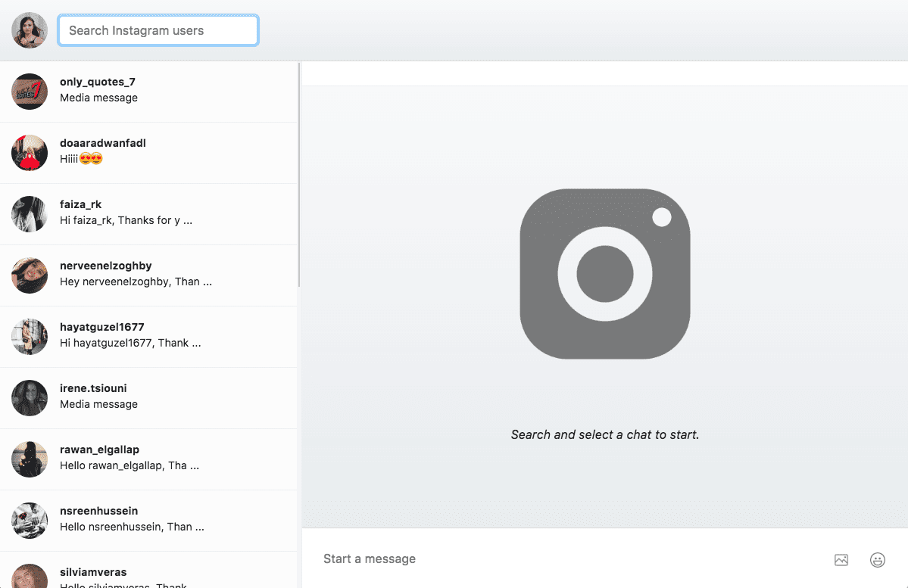Click 'Hi hayatguzel1677, Thank ...' preview

point(130,344)
